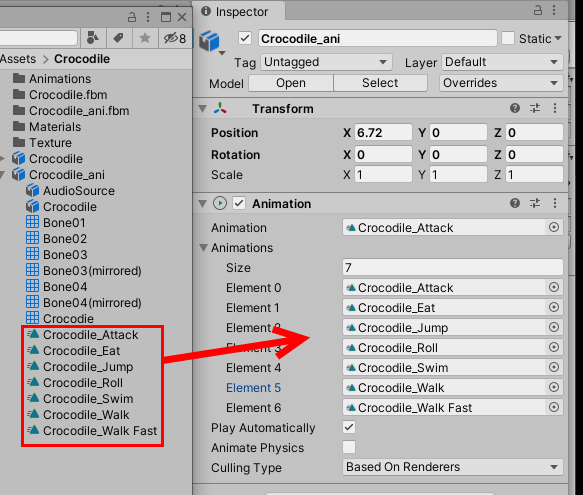Open the Culling Type dropdown
583x495 pixels.
coord(452,467)
